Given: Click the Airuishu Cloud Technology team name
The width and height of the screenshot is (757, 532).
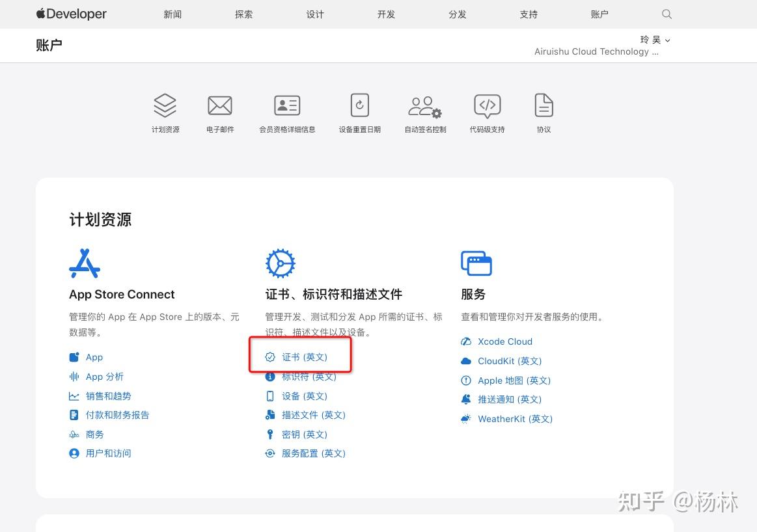Looking at the screenshot, I should (x=596, y=51).
